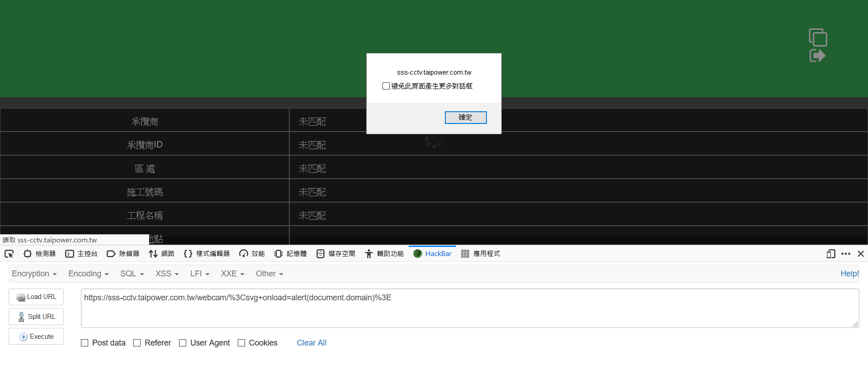Click the status bar loading text 讀取 sss-cctv.taipower.com.tw

[x=50, y=240]
